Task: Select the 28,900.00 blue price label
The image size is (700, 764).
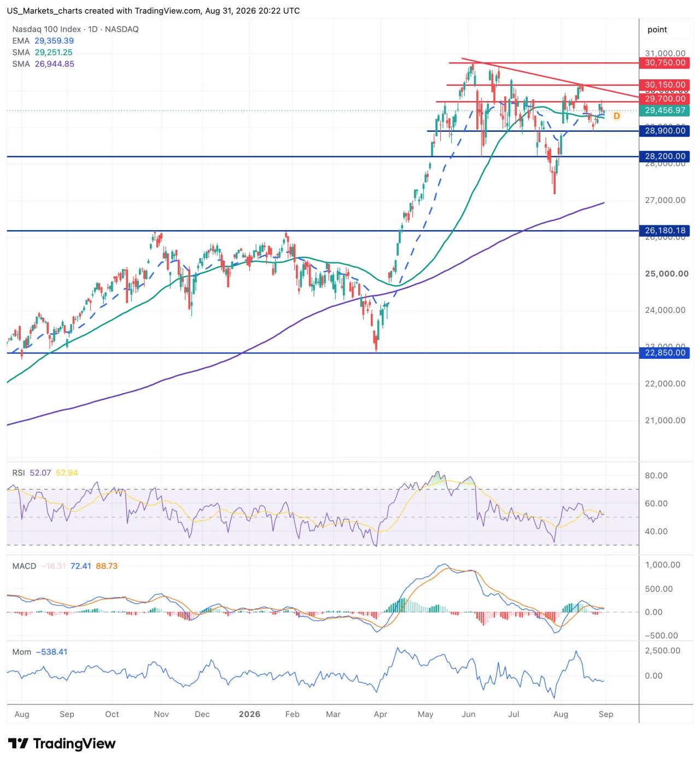Action: (x=664, y=130)
